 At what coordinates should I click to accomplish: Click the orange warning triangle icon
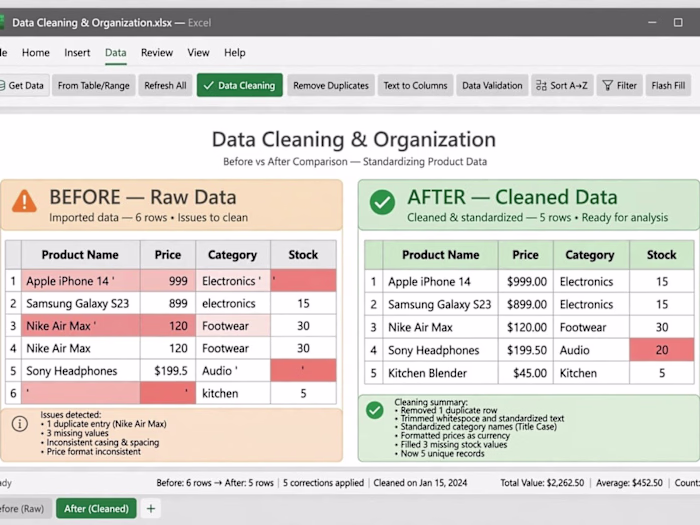(24, 201)
